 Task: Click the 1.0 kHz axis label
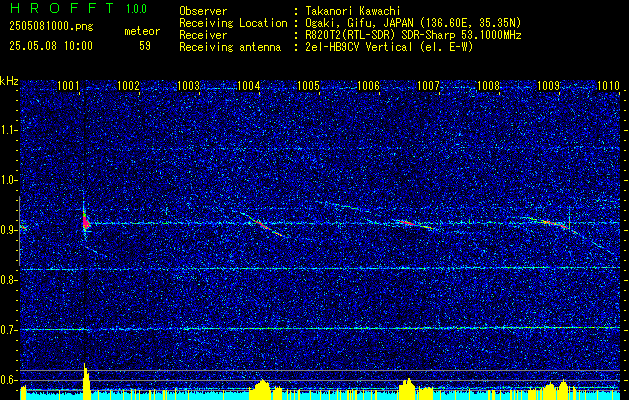tap(8, 180)
